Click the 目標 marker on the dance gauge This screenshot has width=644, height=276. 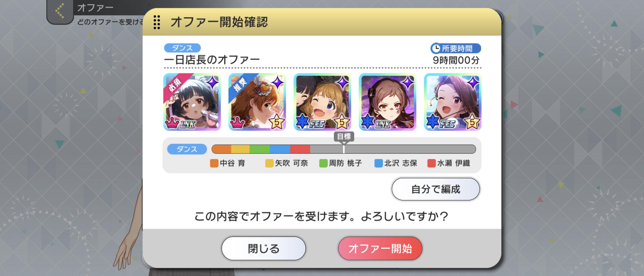(x=344, y=136)
